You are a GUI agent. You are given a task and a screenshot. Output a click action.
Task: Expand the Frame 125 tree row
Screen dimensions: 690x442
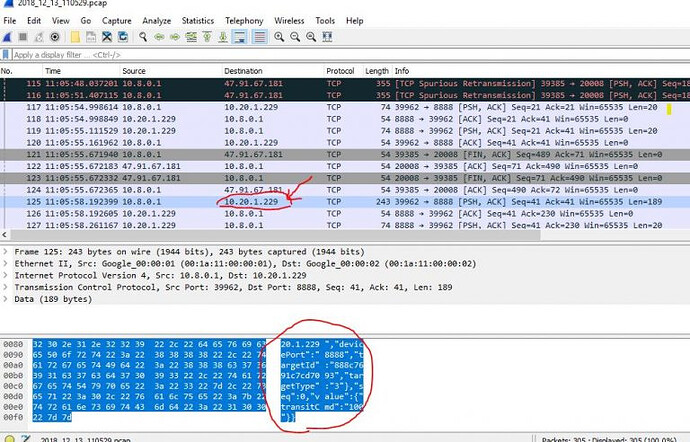[6, 251]
